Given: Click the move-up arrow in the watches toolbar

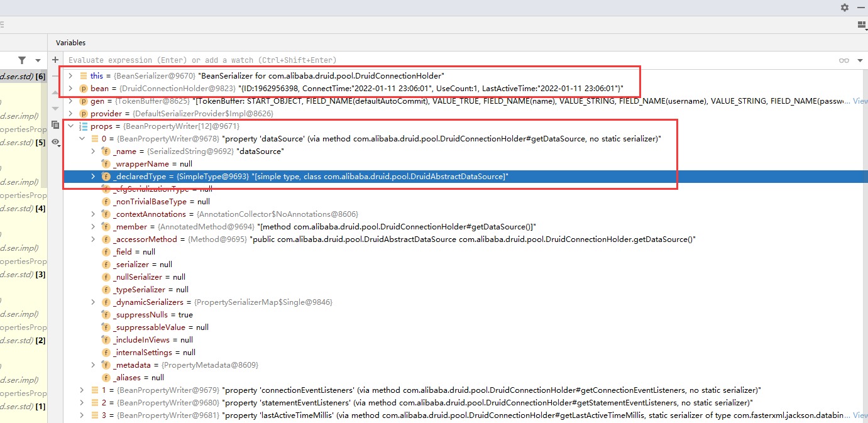Looking at the screenshot, I should point(54,93).
